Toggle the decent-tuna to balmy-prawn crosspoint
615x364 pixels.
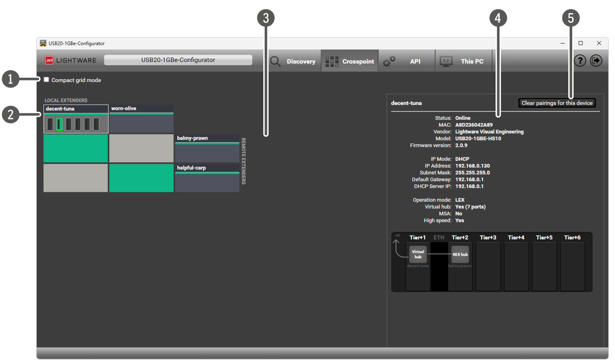tap(75, 148)
